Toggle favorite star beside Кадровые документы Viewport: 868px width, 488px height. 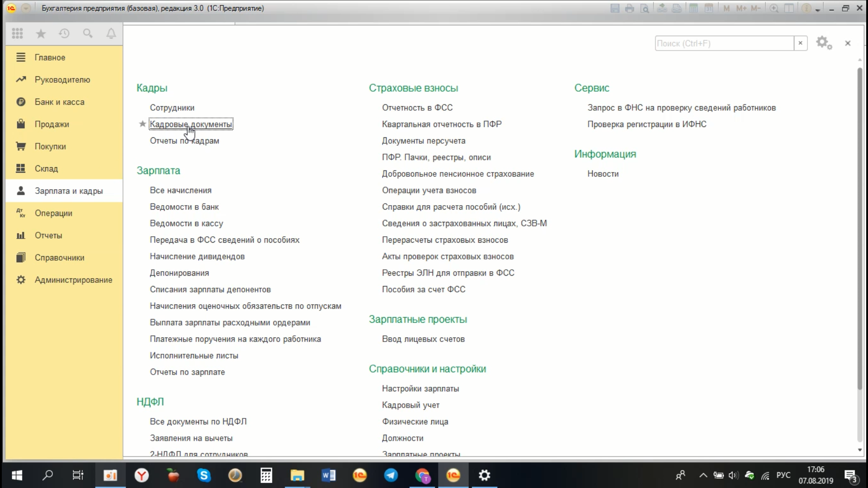coord(142,124)
